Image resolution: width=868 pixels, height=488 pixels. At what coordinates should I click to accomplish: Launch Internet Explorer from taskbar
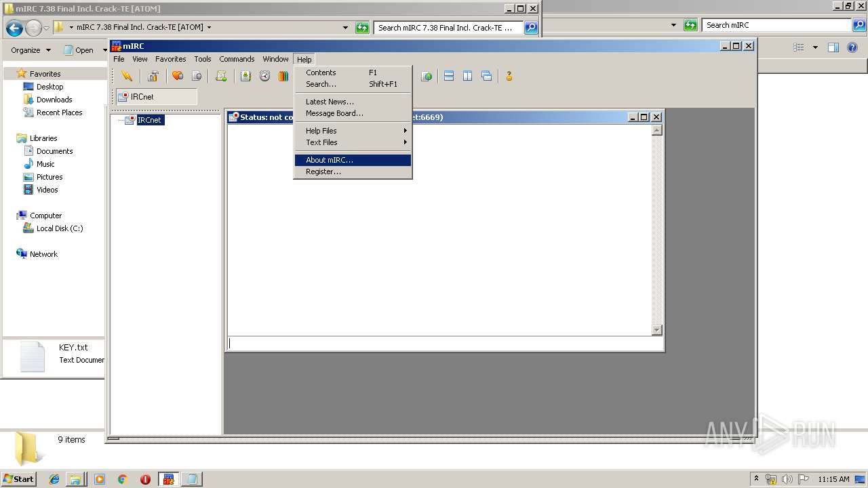(54, 479)
